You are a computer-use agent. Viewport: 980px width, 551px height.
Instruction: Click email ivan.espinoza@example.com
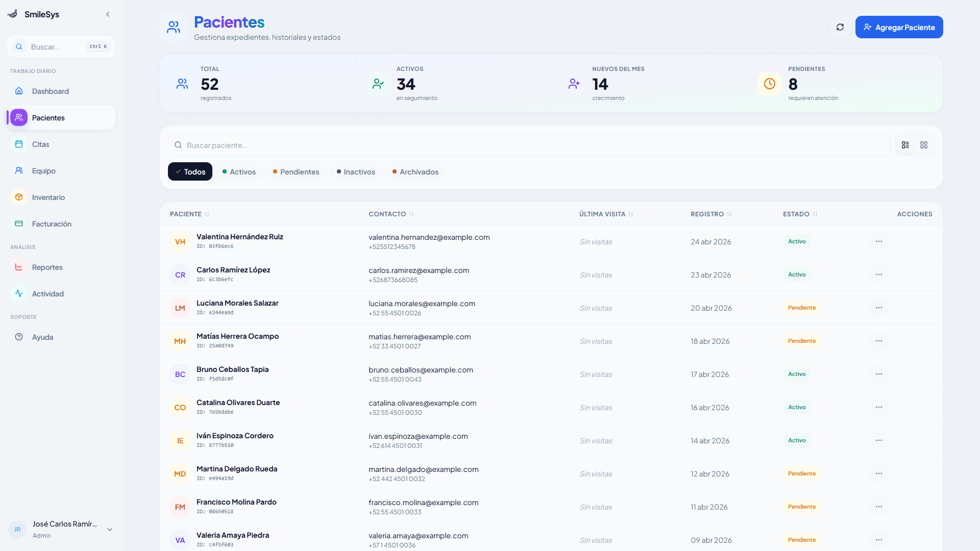[x=418, y=436]
